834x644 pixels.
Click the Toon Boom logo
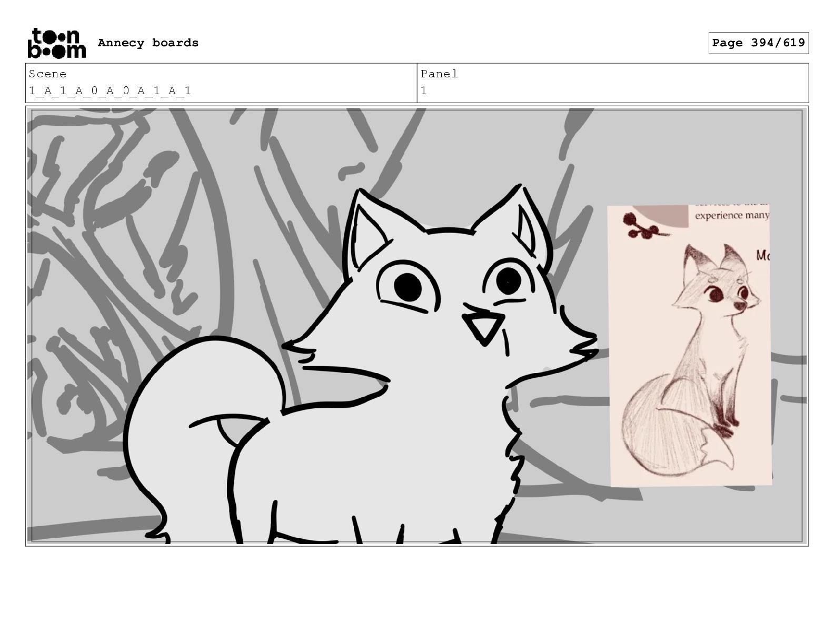click(56, 43)
